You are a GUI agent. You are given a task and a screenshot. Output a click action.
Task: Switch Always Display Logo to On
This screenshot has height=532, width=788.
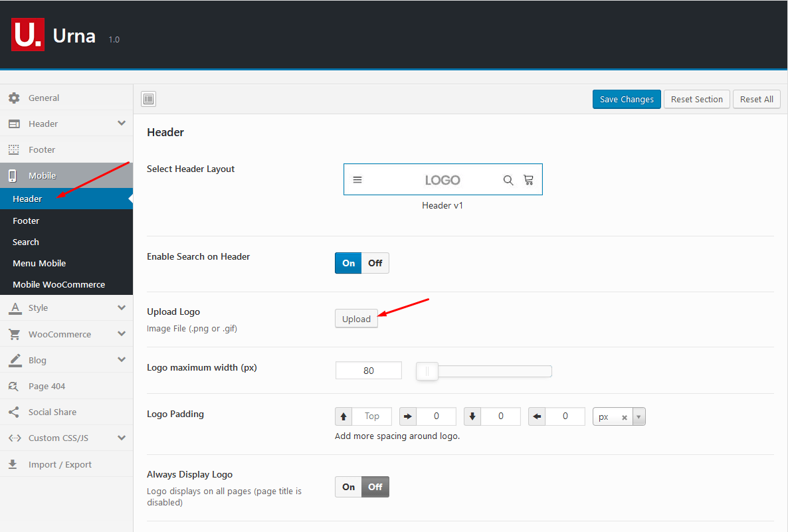coord(348,487)
